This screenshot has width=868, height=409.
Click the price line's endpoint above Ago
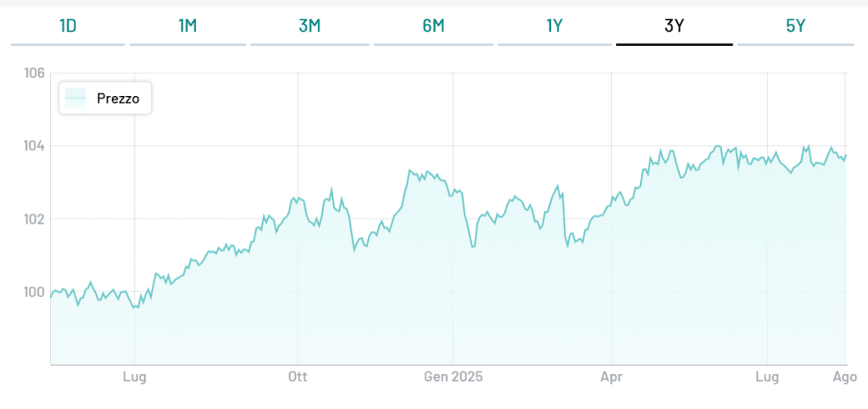pyautogui.click(x=846, y=154)
